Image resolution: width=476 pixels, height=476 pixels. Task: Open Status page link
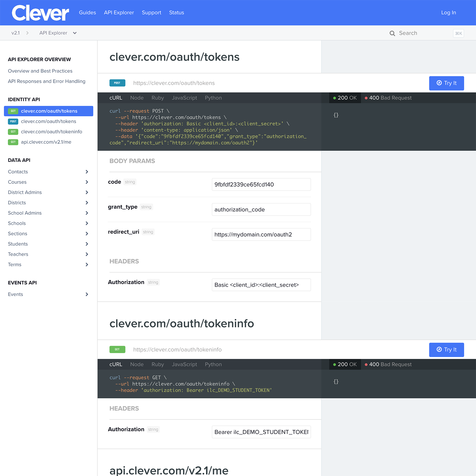pyautogui.click(x=176, y=12)
